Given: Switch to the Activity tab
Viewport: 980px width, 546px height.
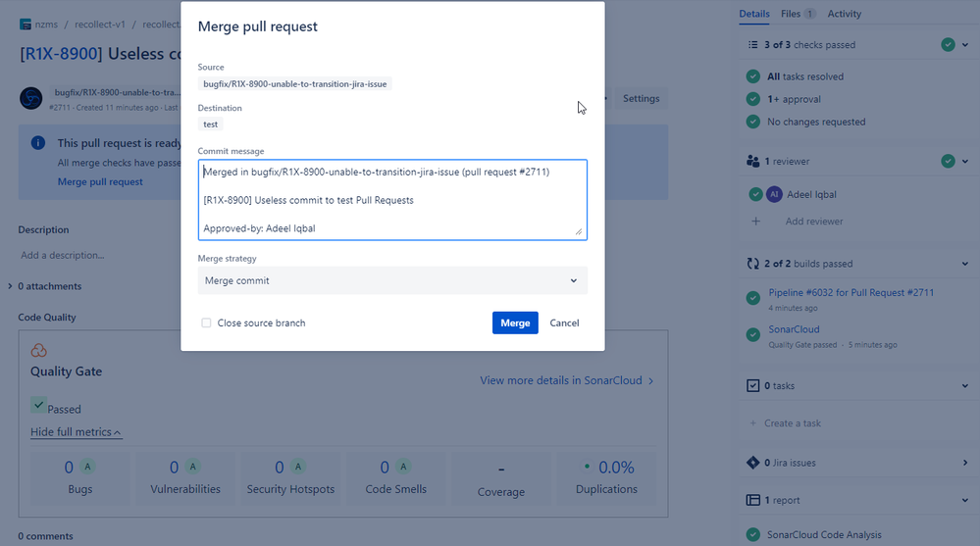Looking at the screenshot, I should (x=845, y=14).
